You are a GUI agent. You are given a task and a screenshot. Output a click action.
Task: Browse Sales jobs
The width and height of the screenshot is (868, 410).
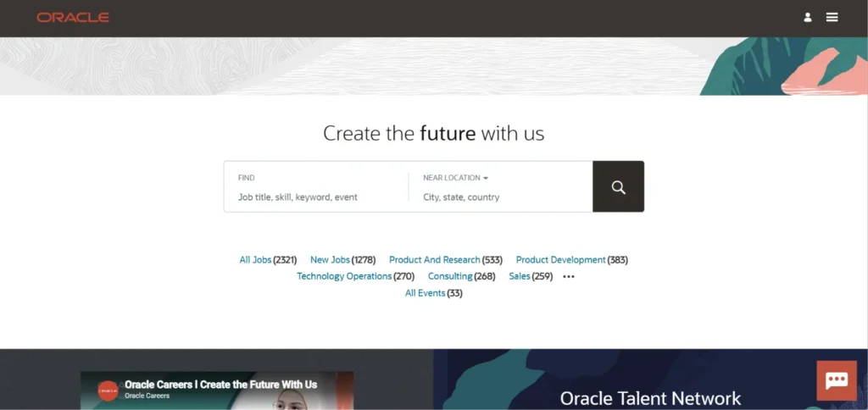coord(520,276)
